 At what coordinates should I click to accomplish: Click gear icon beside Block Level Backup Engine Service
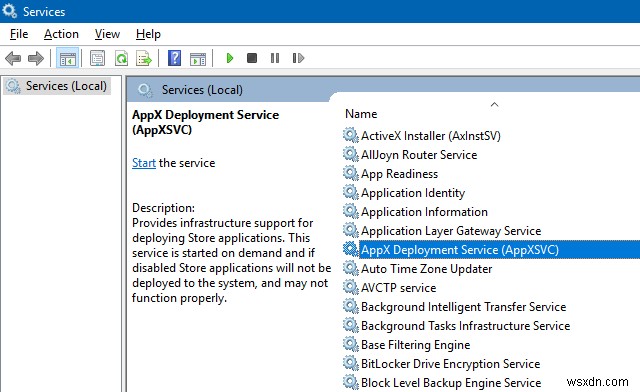(351, 382)
